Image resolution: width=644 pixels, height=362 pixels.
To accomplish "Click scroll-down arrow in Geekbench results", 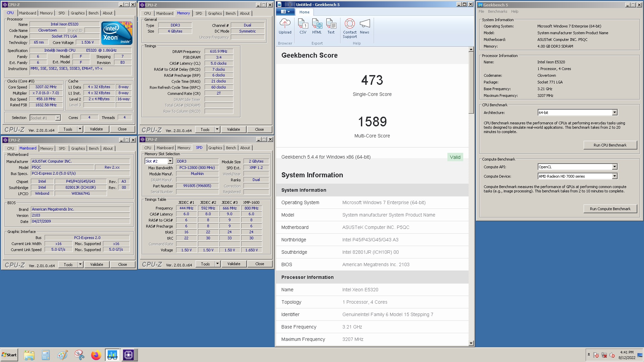I will pyautogui.click(x=471, y=343).
